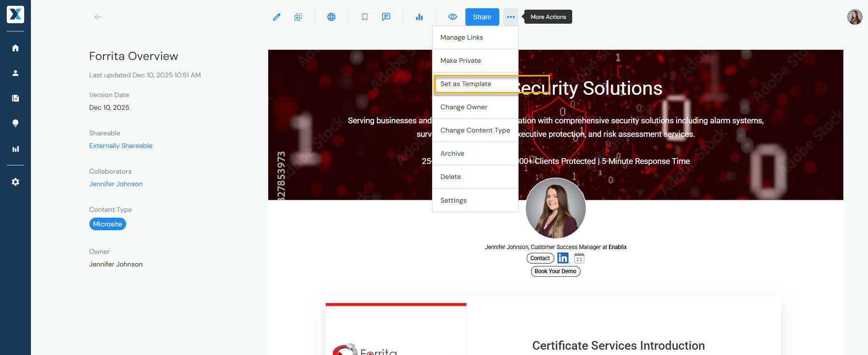Select Manage Links from the menu
This screenshot has height=355, width=868.
coord(475,37)
